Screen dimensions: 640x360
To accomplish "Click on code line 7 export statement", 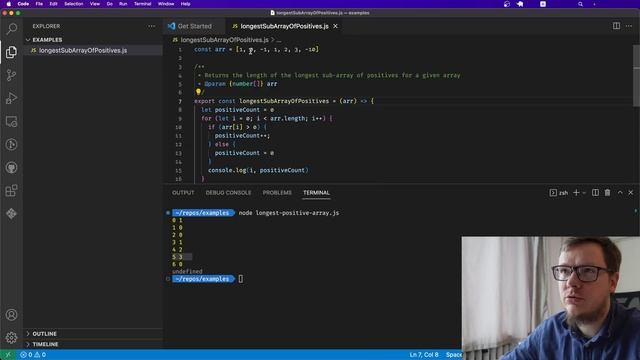I will 284,101.
